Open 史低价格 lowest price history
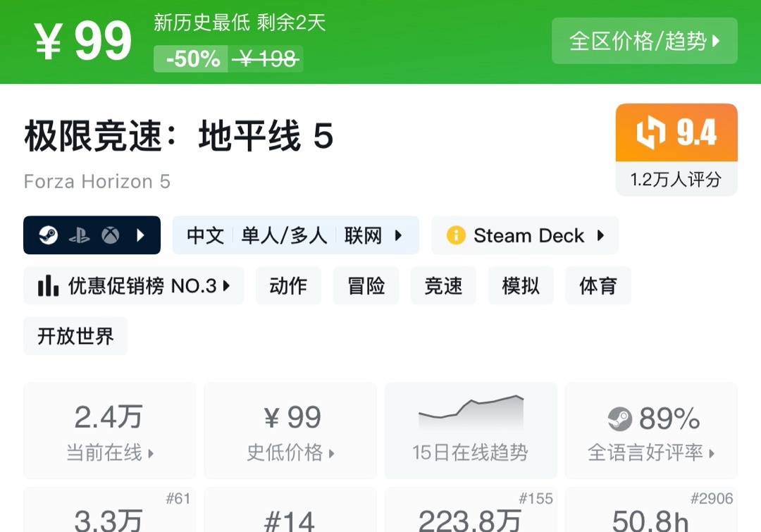The height and width of the screenshot is (532, 761). (x=290, y=431)
